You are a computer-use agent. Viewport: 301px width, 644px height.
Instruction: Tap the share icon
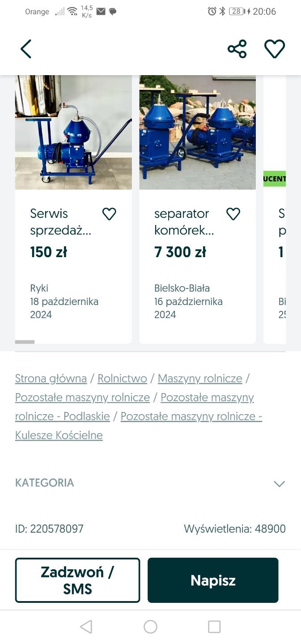tap(237, 49)
